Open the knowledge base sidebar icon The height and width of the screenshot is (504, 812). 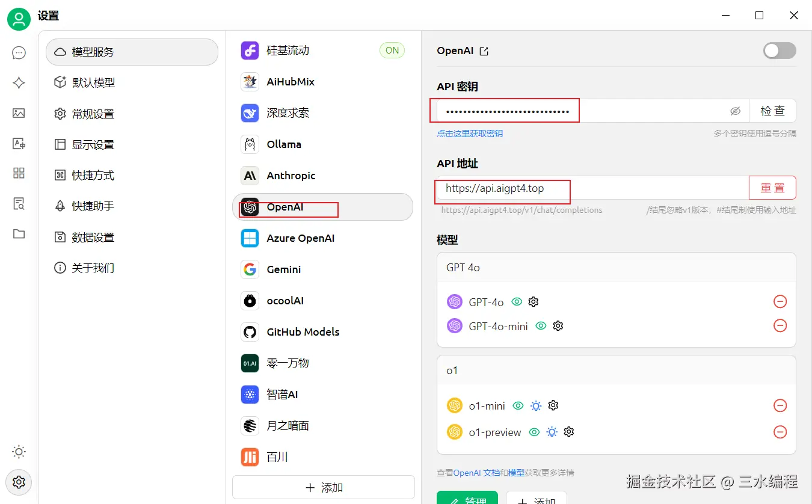pyautogui.click(x=19, y=203)
